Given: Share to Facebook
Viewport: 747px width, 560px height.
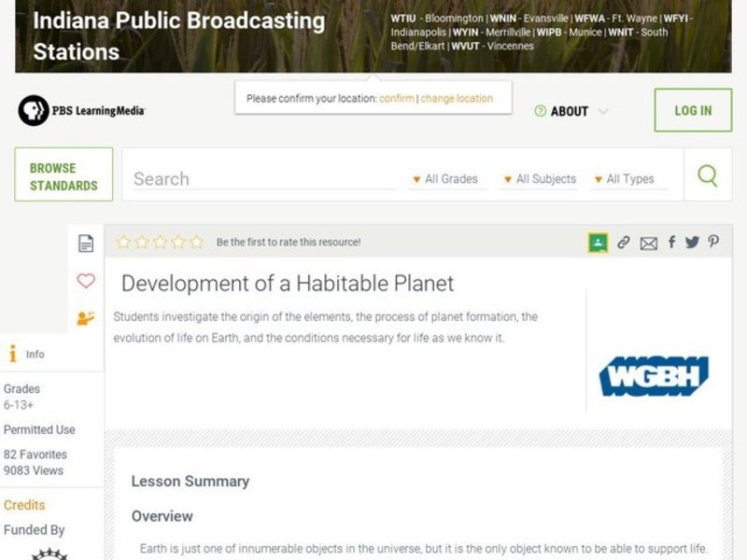Looking at the screenshot, I should [670, 242].
